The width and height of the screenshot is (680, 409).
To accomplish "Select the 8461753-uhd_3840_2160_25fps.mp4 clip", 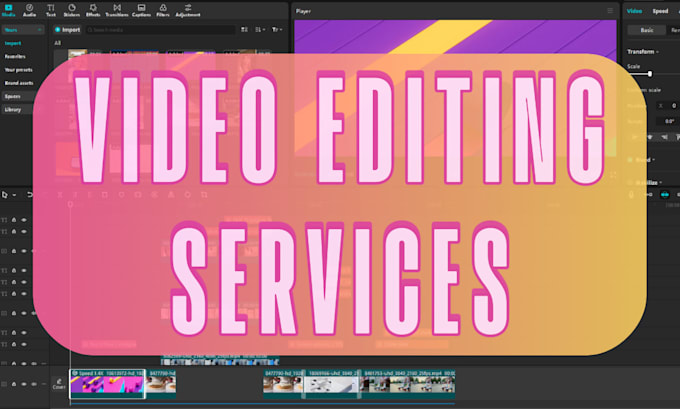I will tap(408, 384).
